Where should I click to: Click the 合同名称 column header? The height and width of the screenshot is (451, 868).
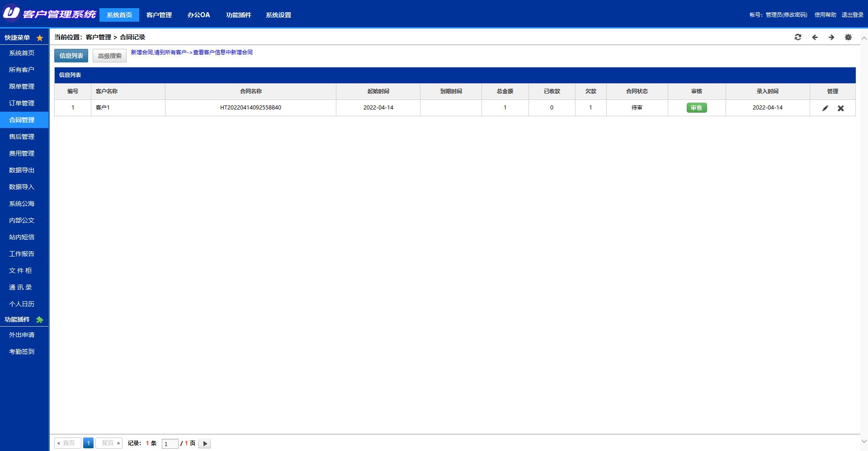[250, 91]
